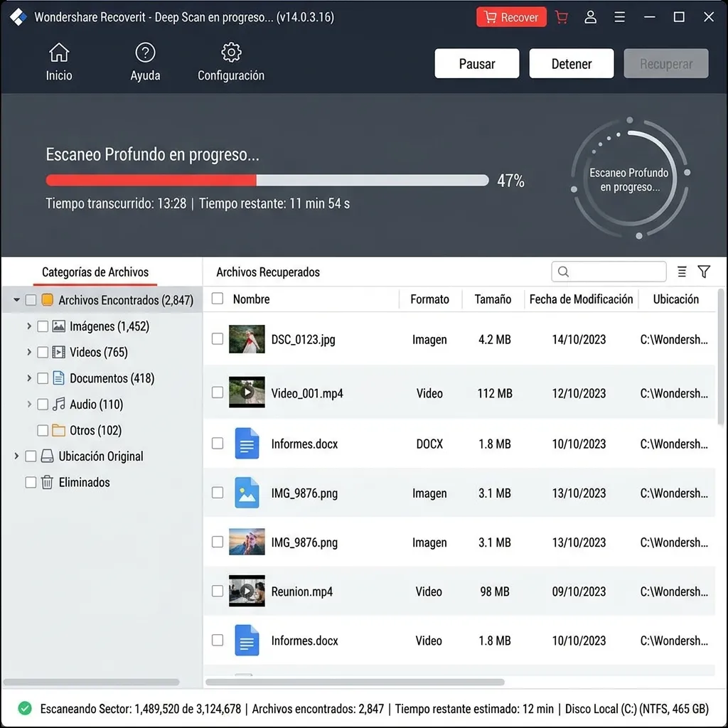Image resolution: width=728 pixels, height=728 pixels.
Task: Open the Ayuda help icon
Action: coord(145,53)
